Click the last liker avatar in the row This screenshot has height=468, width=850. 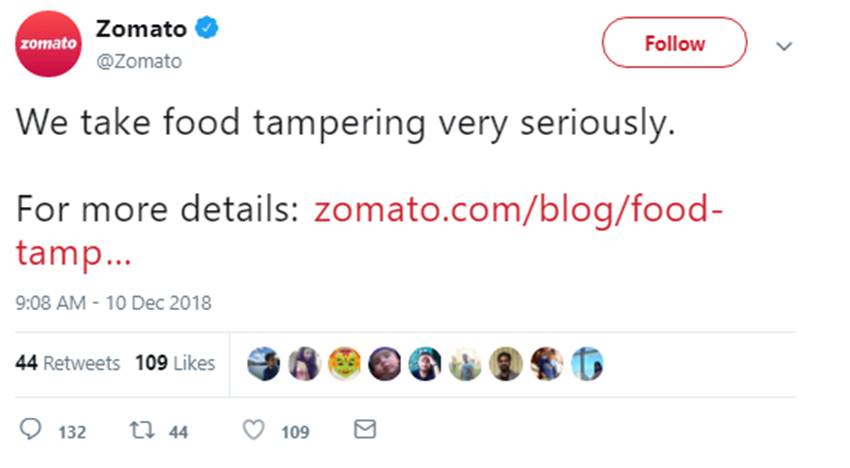[x=587, y=364]
